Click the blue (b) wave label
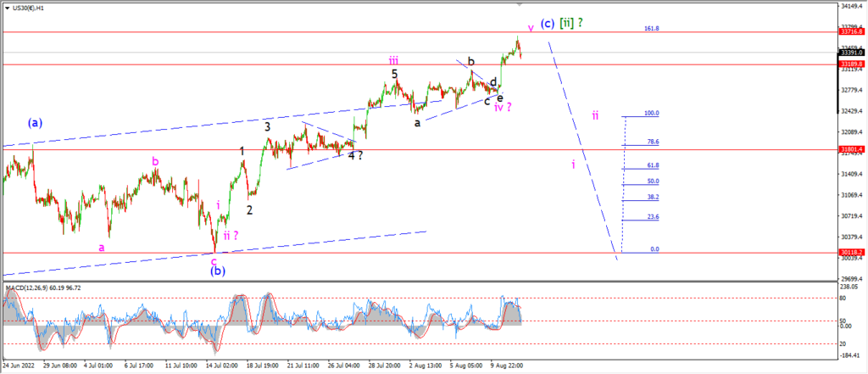This screenshot has width=868, height=374. (218, 271)
